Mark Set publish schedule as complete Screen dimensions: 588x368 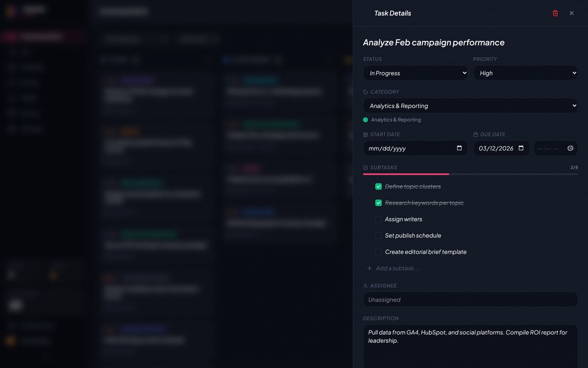tap(378, 236)
